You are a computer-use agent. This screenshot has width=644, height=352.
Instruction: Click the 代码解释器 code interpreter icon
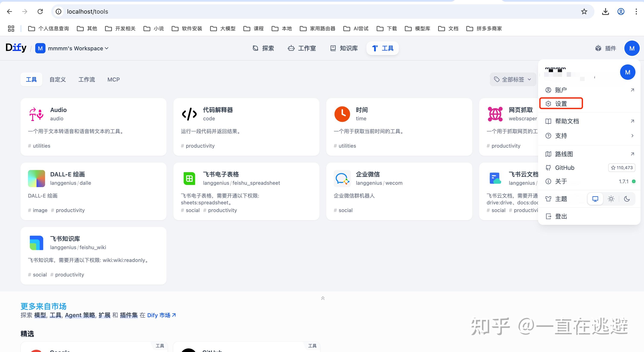pos(189,114)
